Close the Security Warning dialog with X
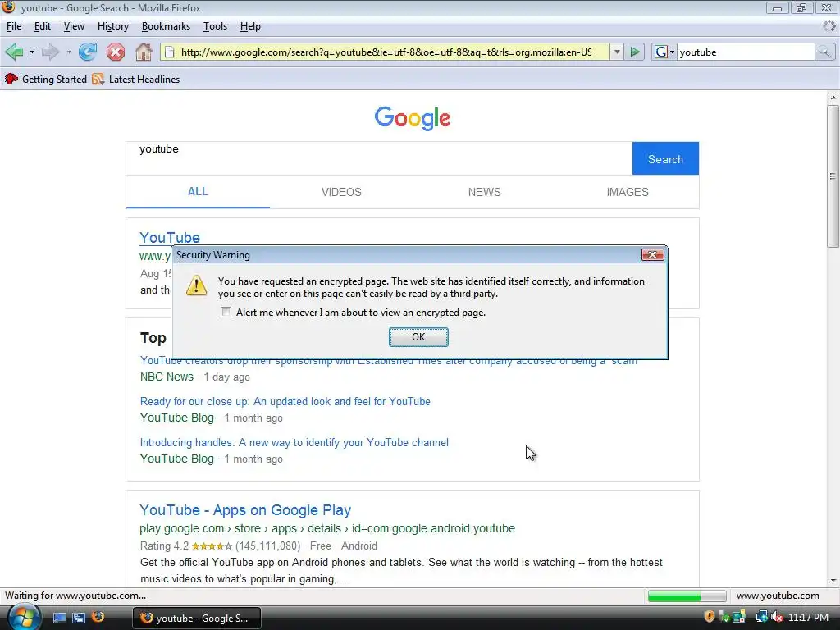The image size is (840, 630). 652,255
